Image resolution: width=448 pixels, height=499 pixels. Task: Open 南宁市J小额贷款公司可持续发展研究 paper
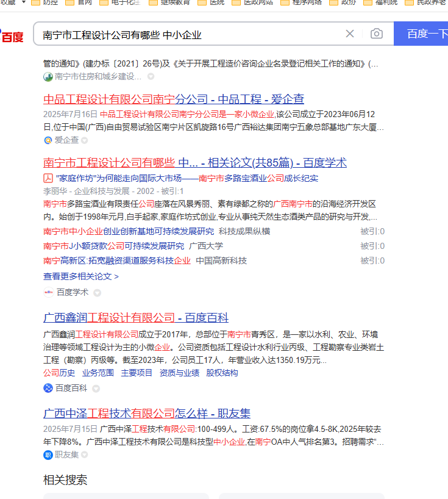click(x=113, y=246)
